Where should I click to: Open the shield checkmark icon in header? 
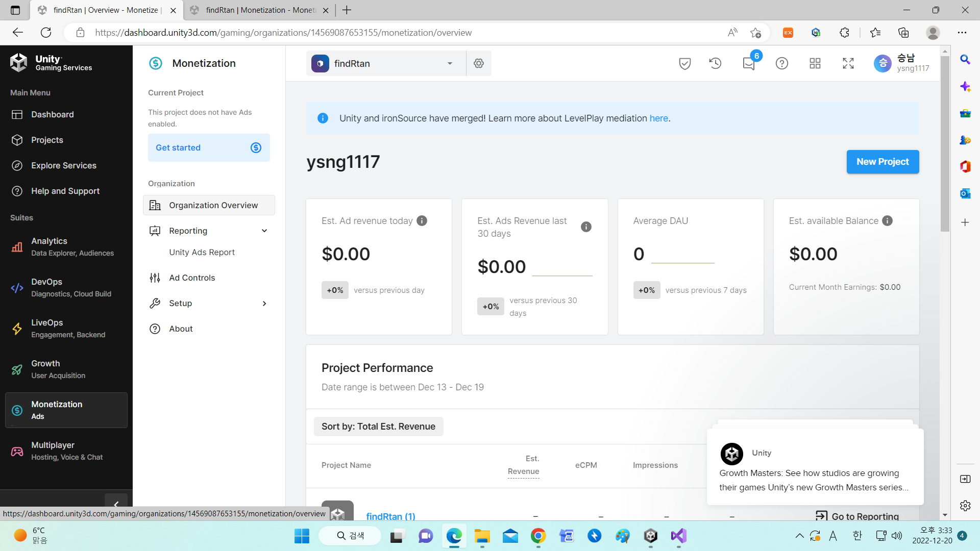[x=685, y=63]
